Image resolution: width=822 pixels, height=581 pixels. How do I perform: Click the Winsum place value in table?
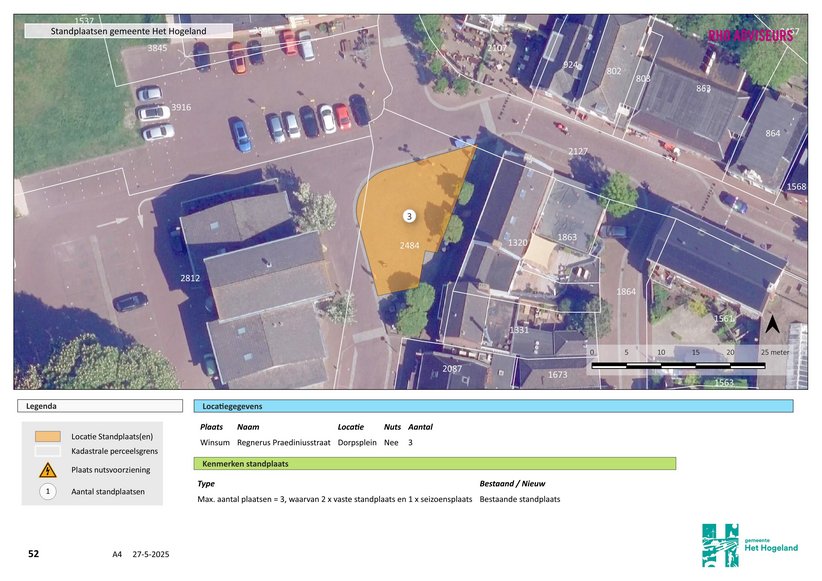tap(214, 442)
